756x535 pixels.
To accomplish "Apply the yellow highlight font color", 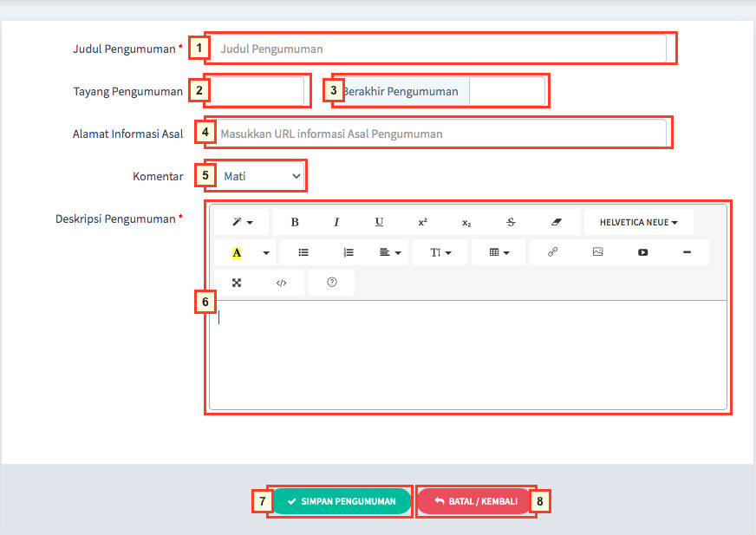I will pos(237,252).
